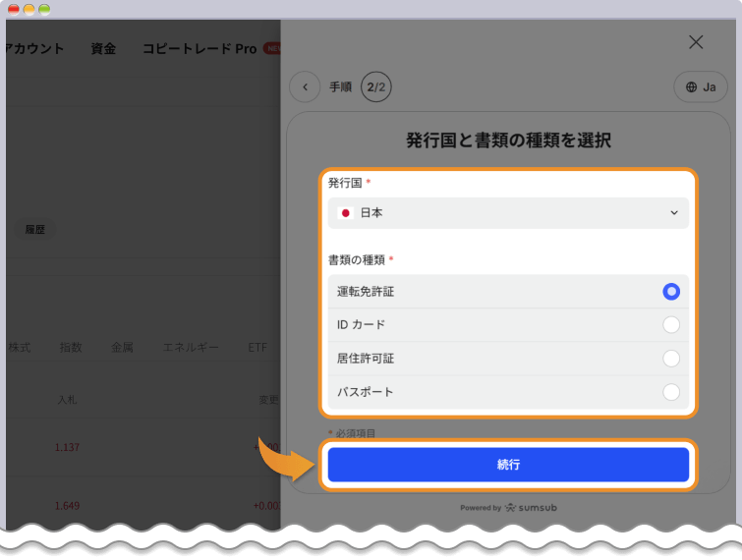Select the 運転免許証 radio button
742x560 pixels.
[x=671, y=292]
